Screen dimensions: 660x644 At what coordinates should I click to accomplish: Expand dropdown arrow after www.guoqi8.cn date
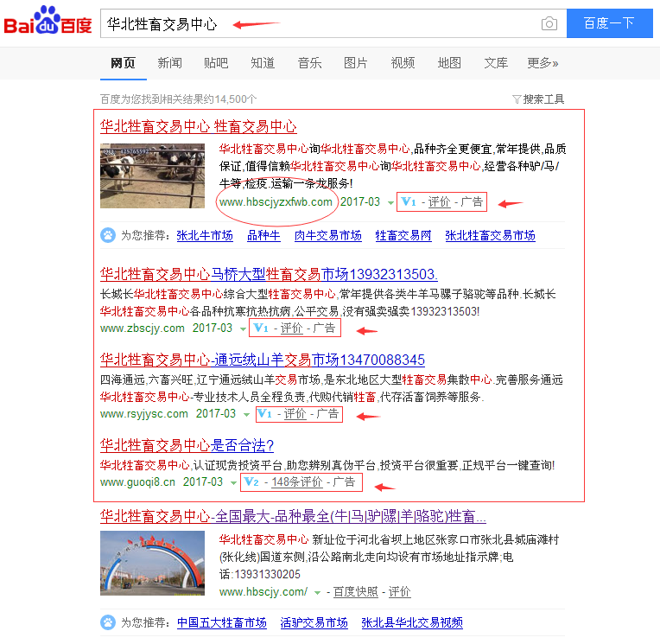coord(233,482)
